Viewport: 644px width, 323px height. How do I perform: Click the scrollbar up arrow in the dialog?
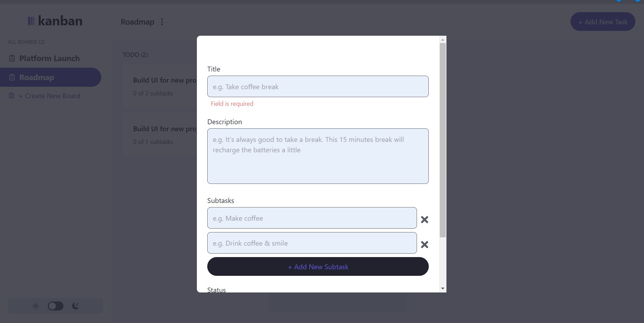point(443,39)
